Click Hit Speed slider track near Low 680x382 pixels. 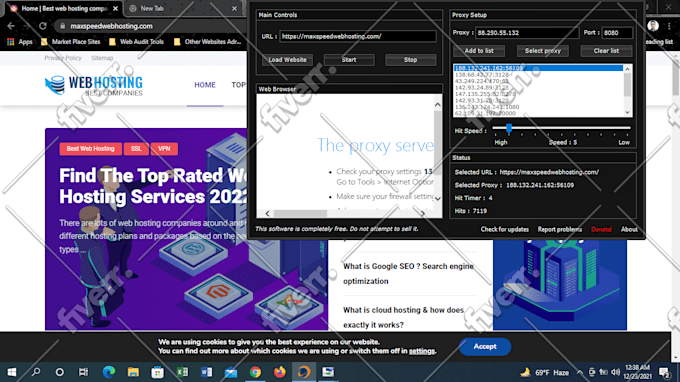click(624, 128)
